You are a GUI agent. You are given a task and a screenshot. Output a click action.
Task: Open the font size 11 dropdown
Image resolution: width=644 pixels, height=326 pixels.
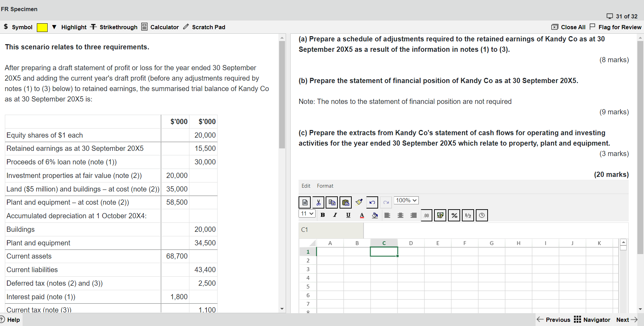coord(307,214)
